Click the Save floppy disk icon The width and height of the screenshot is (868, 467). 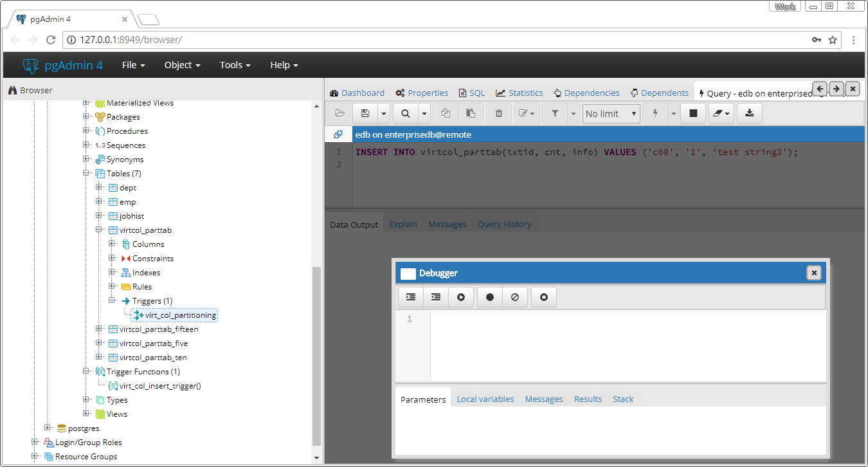coord(365,114)
